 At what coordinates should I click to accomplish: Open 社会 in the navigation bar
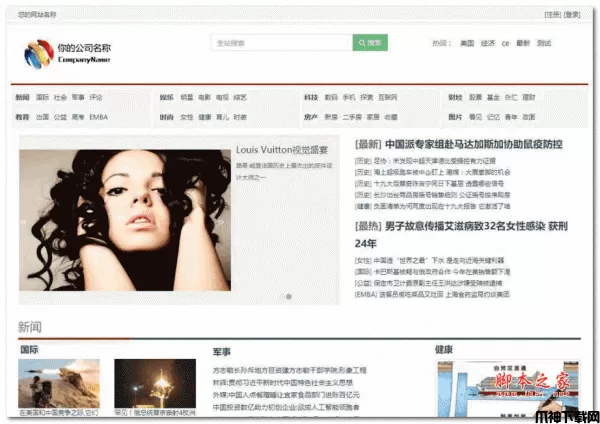[x=60, y=97]
